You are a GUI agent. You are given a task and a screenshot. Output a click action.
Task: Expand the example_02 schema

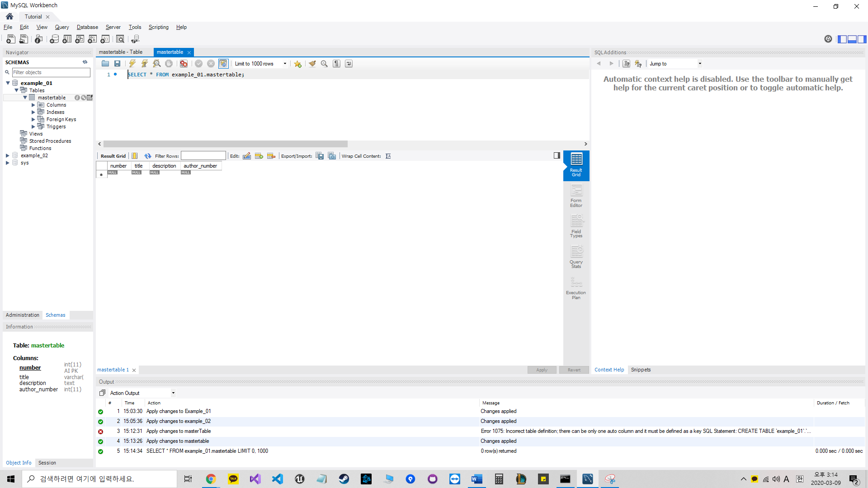click(x=8, y=155)
